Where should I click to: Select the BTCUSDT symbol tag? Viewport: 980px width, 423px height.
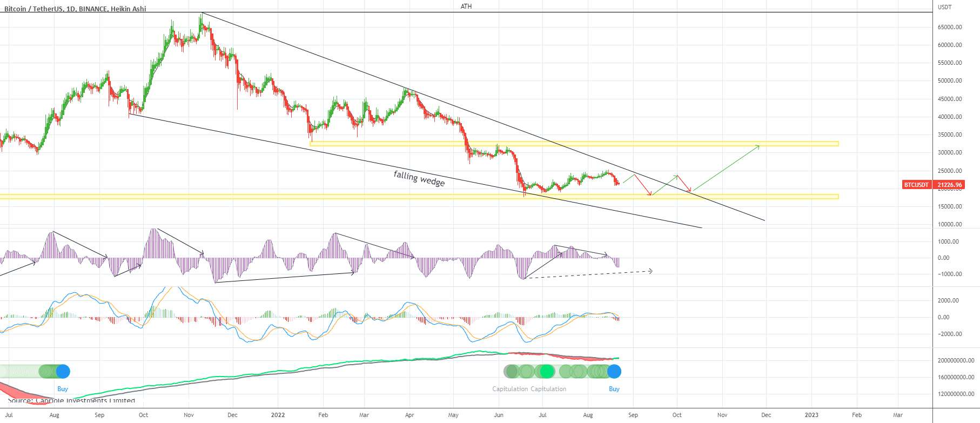coord(916,185)
